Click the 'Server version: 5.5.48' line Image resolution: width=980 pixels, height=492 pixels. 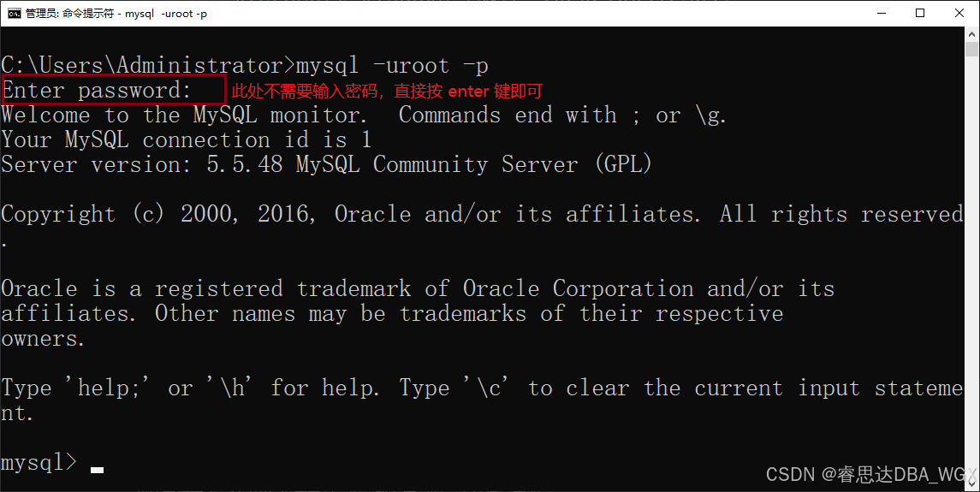pyautogui.click(x=326, y=165)
